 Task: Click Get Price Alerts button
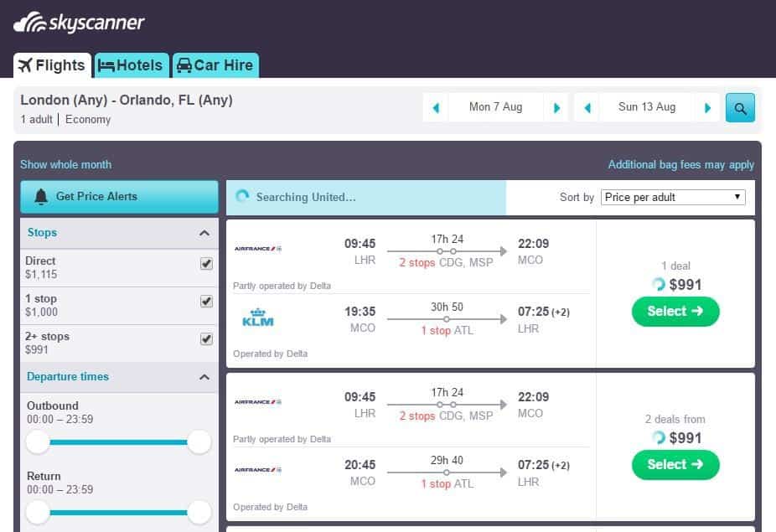(119, 197)
